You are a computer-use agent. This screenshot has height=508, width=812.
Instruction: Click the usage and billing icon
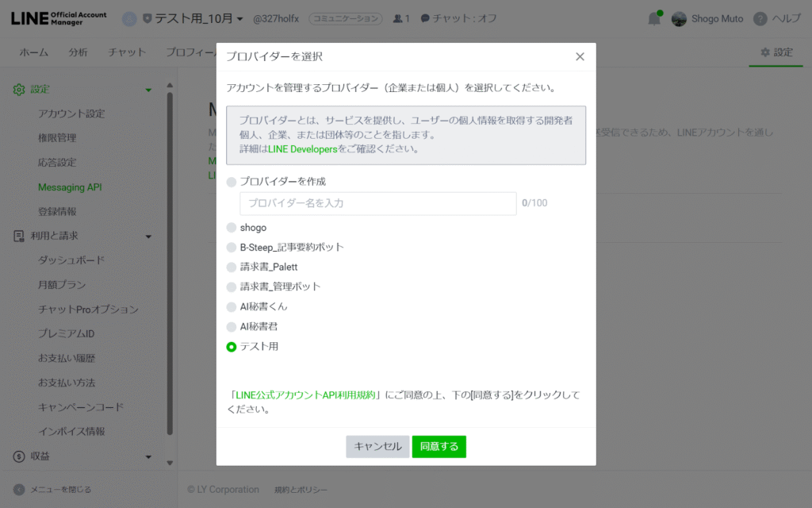coord(19,236)
